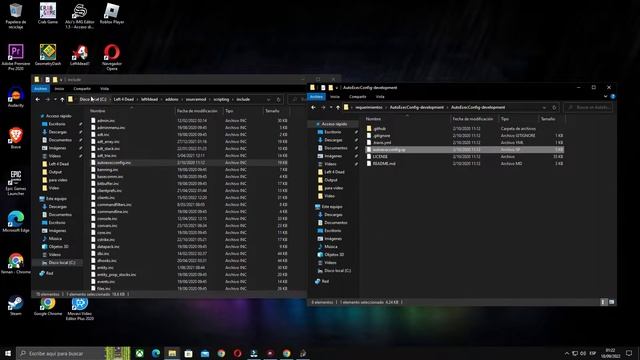Open Archivo tab in AutoExecConfig-development window
Viewport: 640px width, 360px height.
[316, 97]
